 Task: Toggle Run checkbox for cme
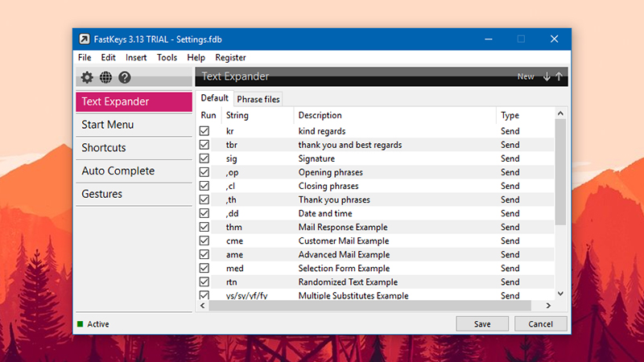click(204, 241)
